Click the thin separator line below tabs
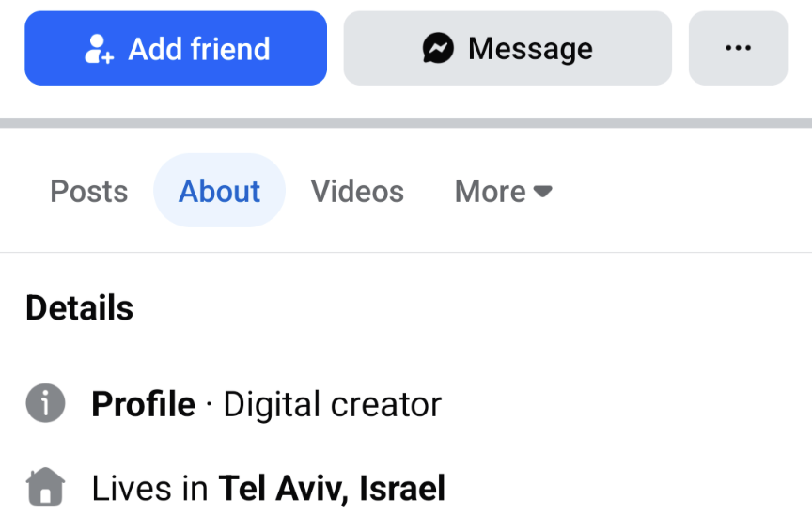The width and height of the screenshot is (812, 531). coord(406,252)
